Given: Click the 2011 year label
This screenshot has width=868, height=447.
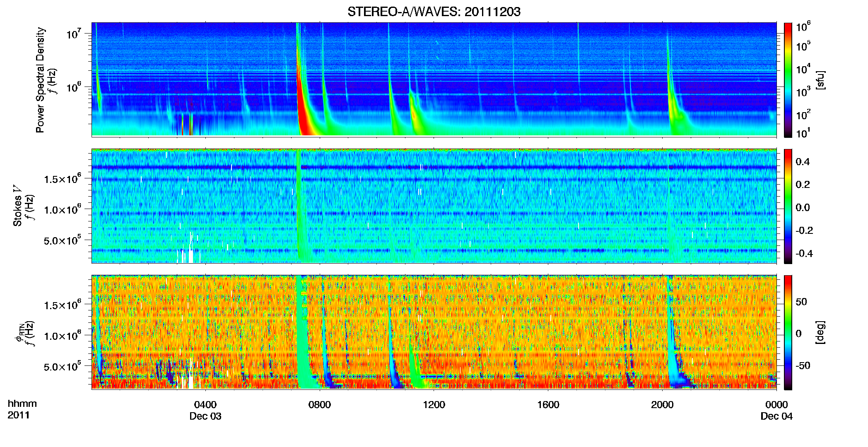Looking at the screenshot, I should [x=19, y=415].
